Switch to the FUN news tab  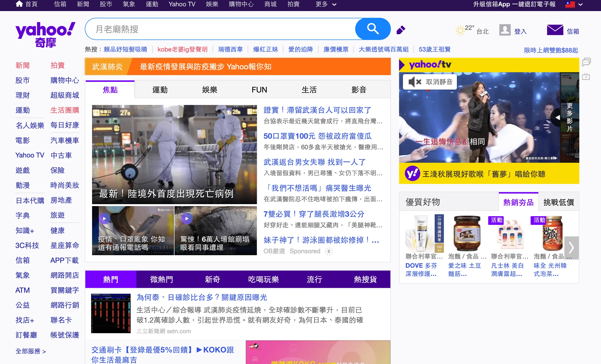259,90
